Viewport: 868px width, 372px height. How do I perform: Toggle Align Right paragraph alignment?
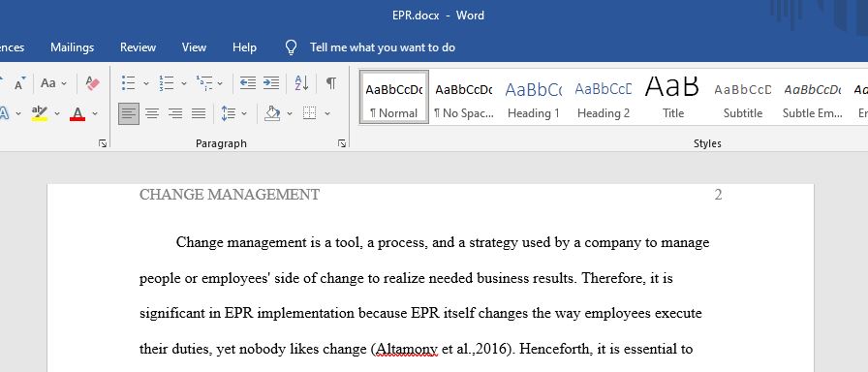click(175, 113)
